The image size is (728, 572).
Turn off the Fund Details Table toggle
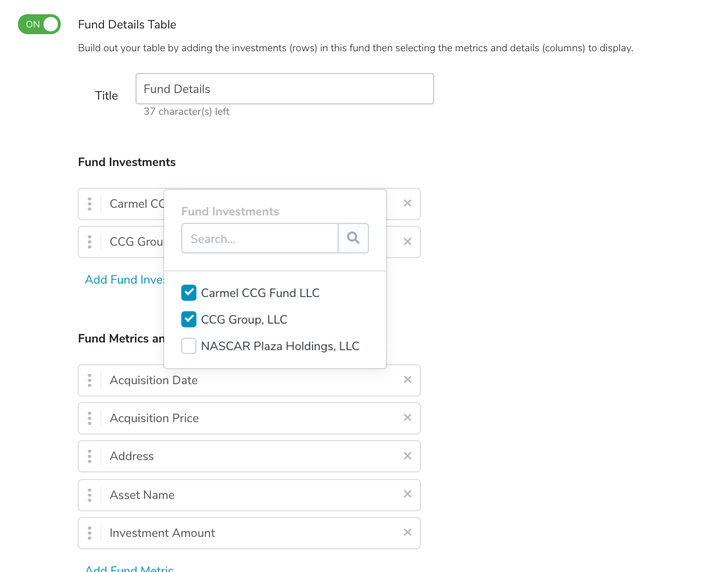(39, 24)
